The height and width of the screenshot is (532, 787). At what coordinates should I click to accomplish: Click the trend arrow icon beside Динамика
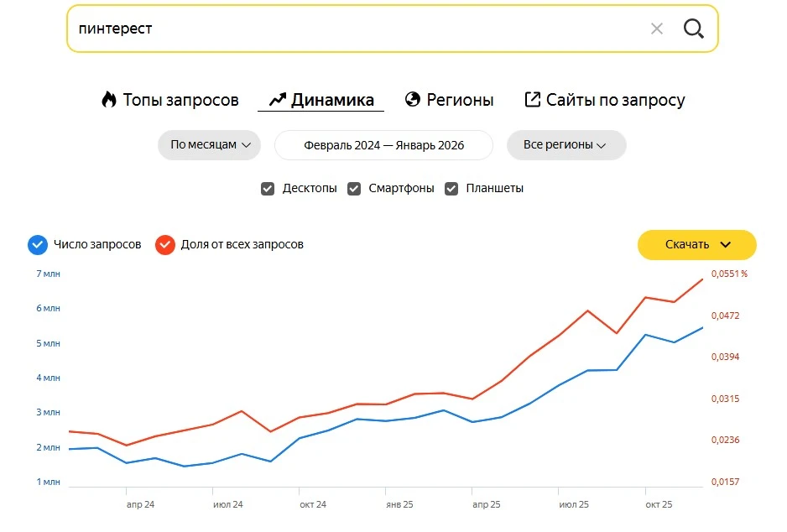tap(278, 99)
